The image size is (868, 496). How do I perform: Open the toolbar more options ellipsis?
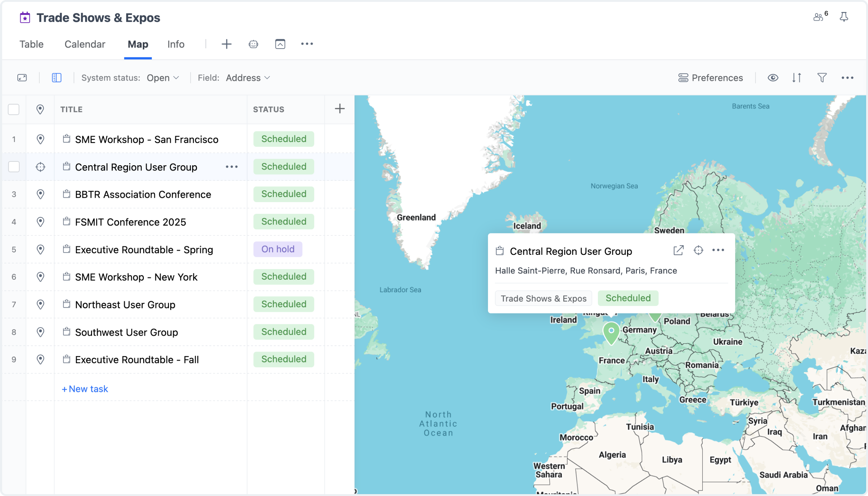[x=847, y=78]
